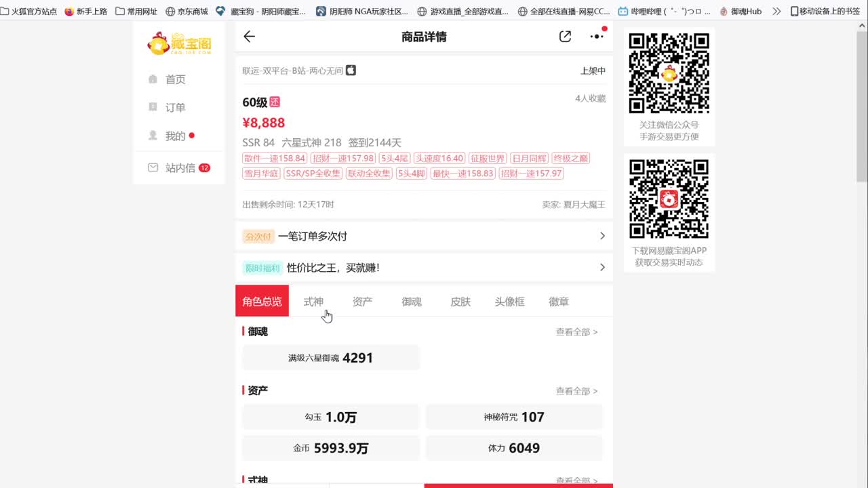Select the 角色总览 tab
868x488 pixels.
coord(262,301)
